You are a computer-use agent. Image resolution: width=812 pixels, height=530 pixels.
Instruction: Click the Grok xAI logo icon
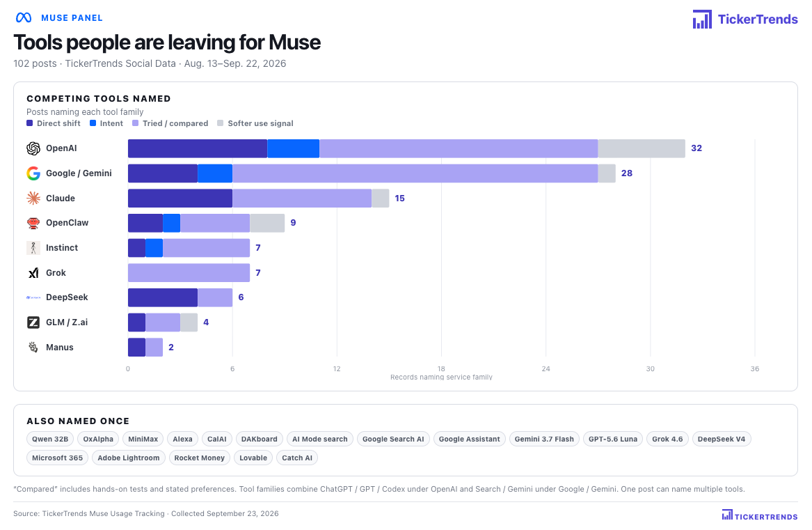pyautogui.click(x=33, y=273)
